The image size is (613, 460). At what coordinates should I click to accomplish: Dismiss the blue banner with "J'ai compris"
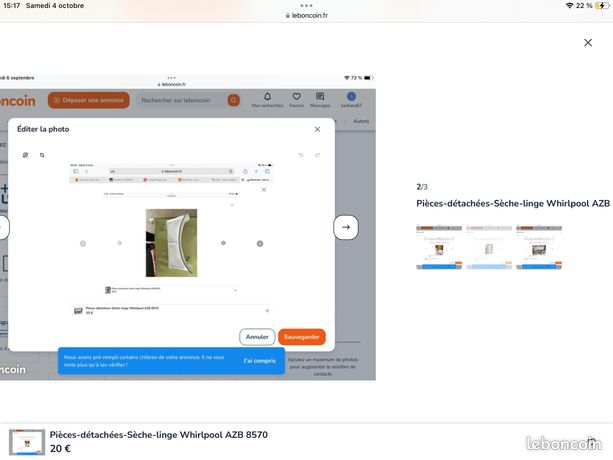pos(259,360)
